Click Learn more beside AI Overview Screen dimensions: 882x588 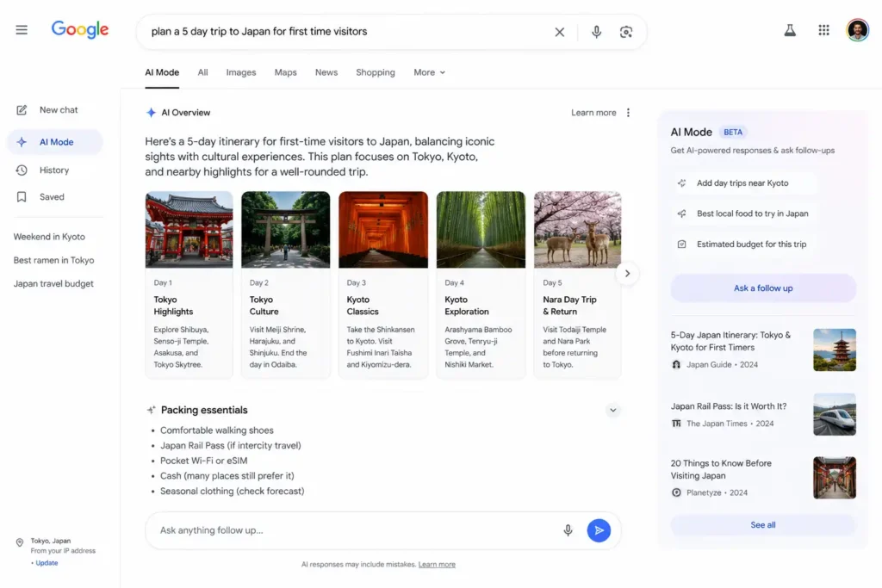click(x=593, y=113)
